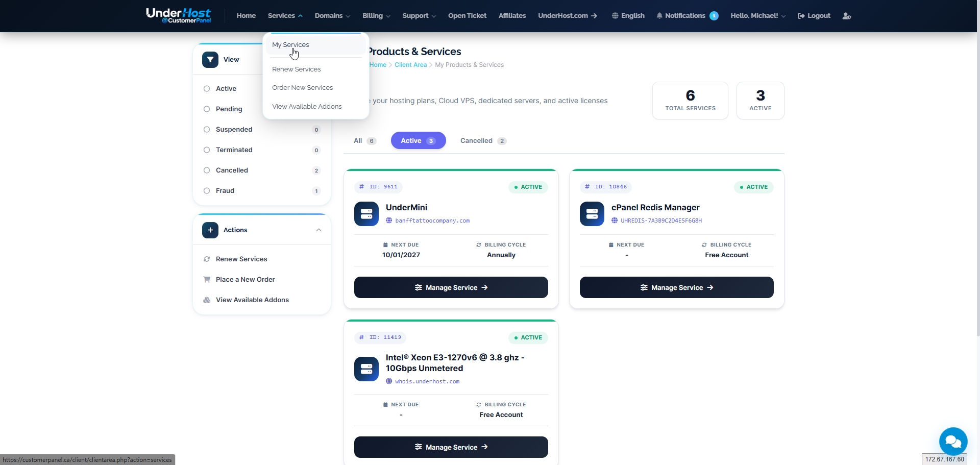Open the banfftattoocompany.com domain link
This screenshot has height=465, width=980.
[x=432, y=221]
